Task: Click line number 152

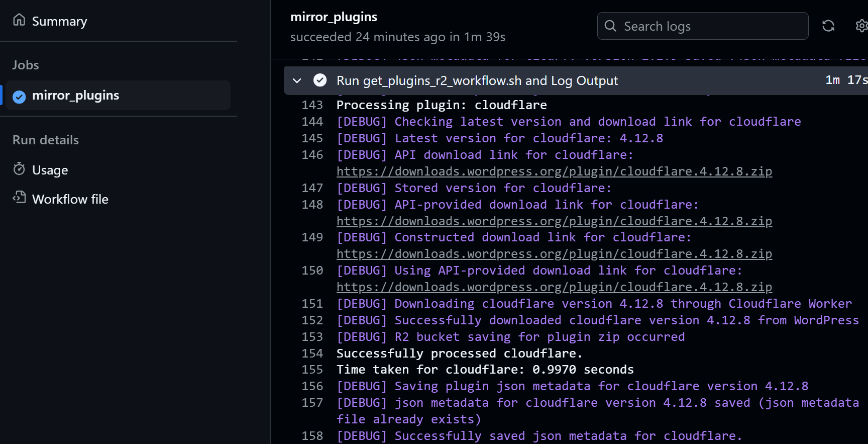Action: (x=312, y=320)
